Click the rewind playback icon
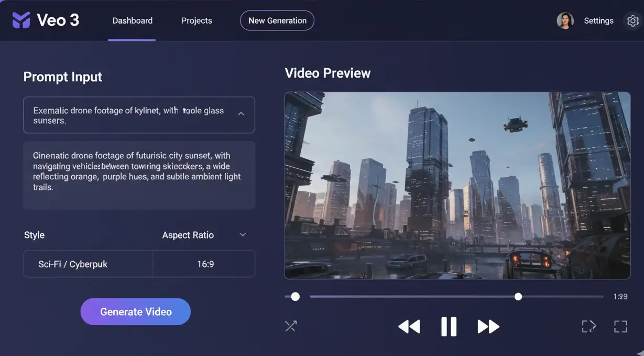The width and height of the screenshot is (644, 356). (409, 326)
